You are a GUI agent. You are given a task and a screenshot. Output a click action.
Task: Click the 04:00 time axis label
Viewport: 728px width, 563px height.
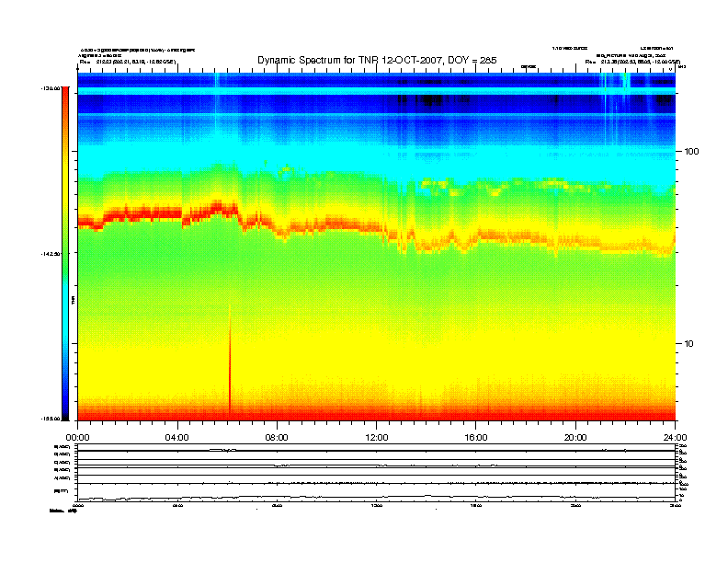click(x=176, y=438)
